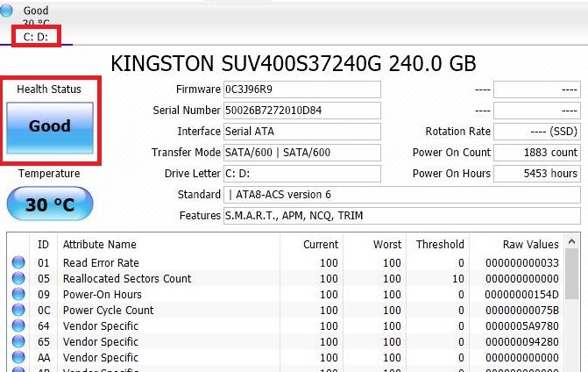
Task: Click the Vendor Specific name in row 64
Action: (101, 325)
